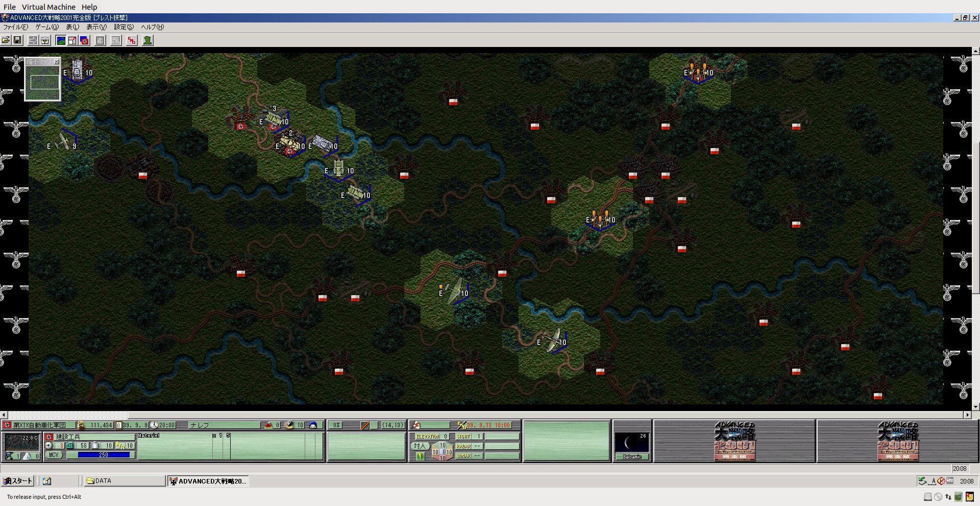Select the bottom-most aircraft unit
This screenshot has height=506, width=980.
pos(552,340)
